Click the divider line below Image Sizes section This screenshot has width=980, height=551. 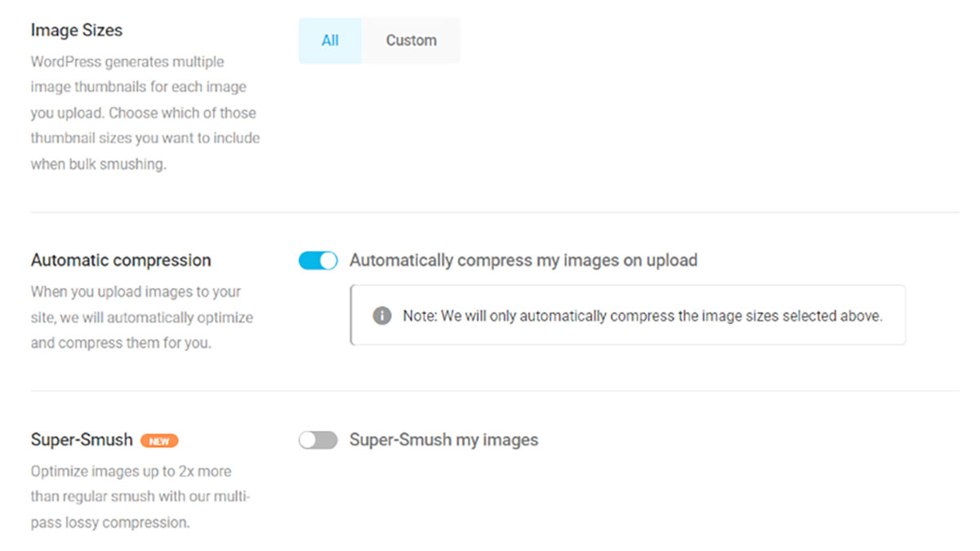click(495, 212)
